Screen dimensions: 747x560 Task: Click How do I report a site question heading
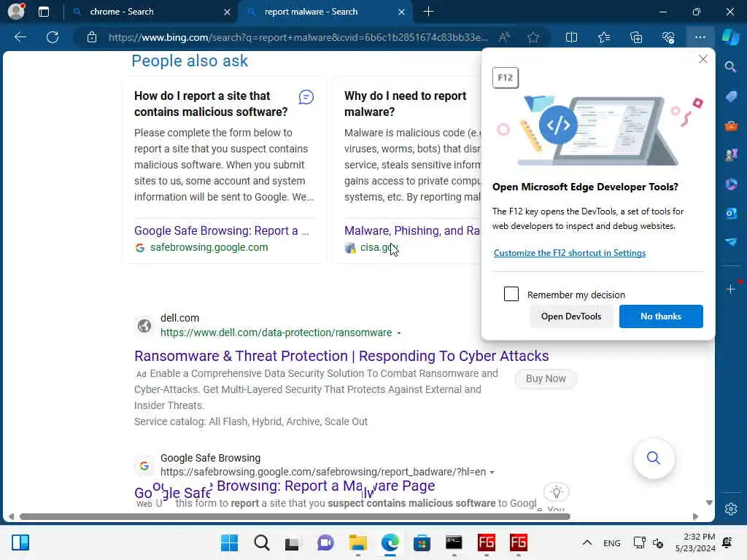pos(211,104)
